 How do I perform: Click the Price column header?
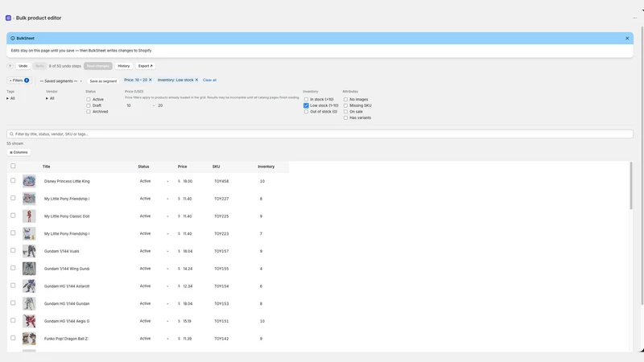point(183,167)
